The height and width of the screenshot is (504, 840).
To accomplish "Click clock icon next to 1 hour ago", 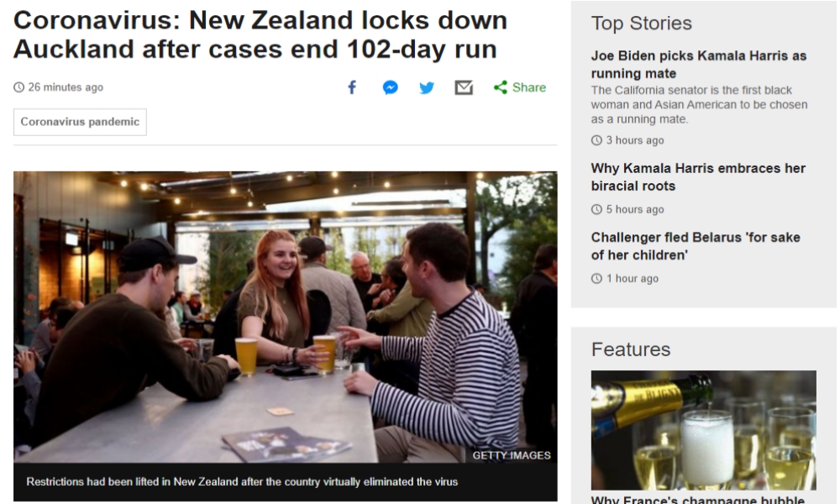I will tap(596, 279).
